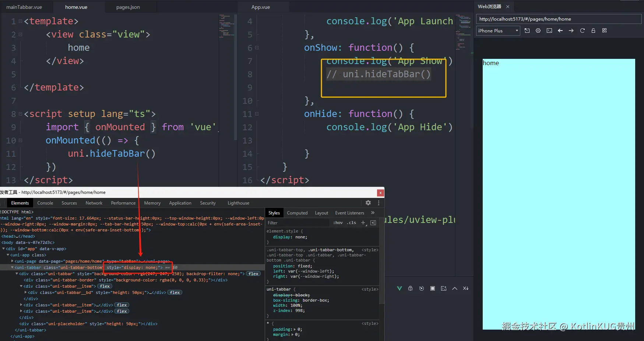Select the Elements tab in DevTools
Screen dimensions: 644x341
(x=20, y=203)
